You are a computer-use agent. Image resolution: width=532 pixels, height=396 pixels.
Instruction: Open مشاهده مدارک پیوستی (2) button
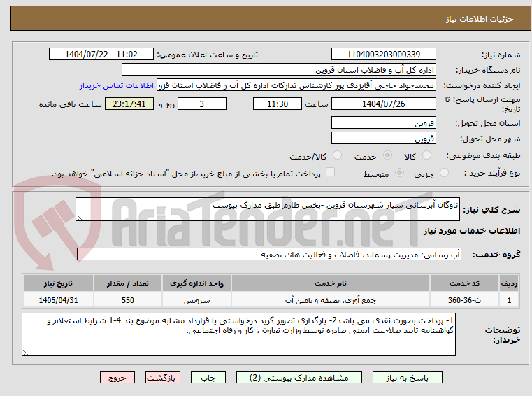299,377
